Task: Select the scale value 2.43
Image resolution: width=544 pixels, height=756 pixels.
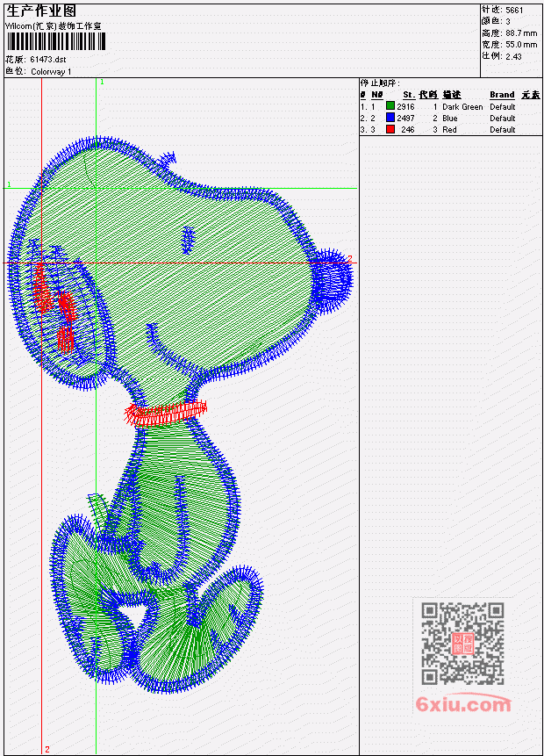Action: click(x=513, y=56)
